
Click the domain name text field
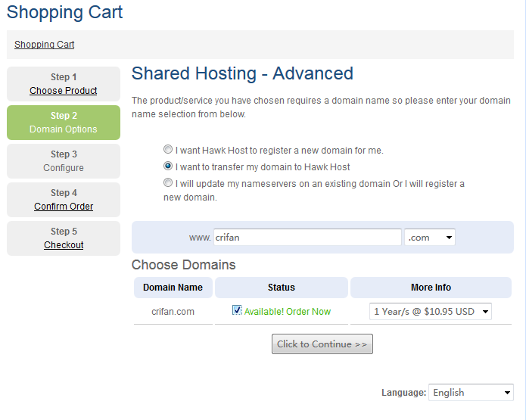307,238
